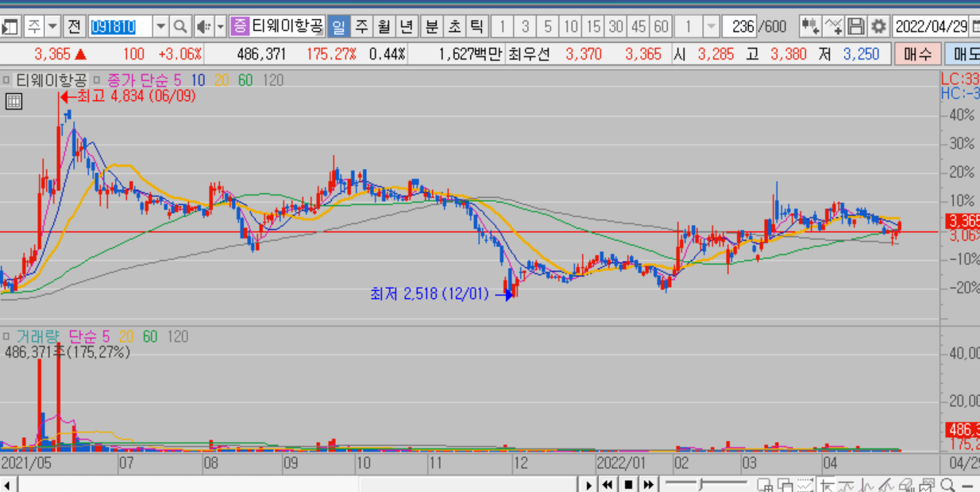Select the daily '일' chart period
The width and height of the screenshot is (980, 492).
pyautogui.click(x=338, y=26)
